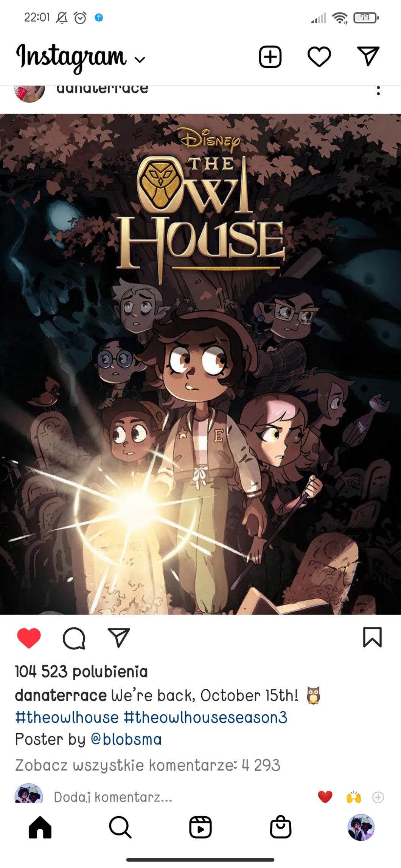Open the Reels tab

[x=201, y=827]
